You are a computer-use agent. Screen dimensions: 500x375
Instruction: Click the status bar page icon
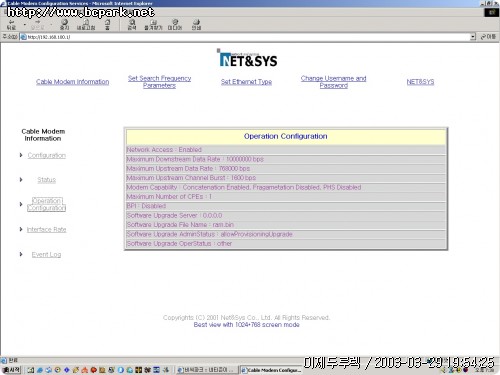(x=4, y=360)
